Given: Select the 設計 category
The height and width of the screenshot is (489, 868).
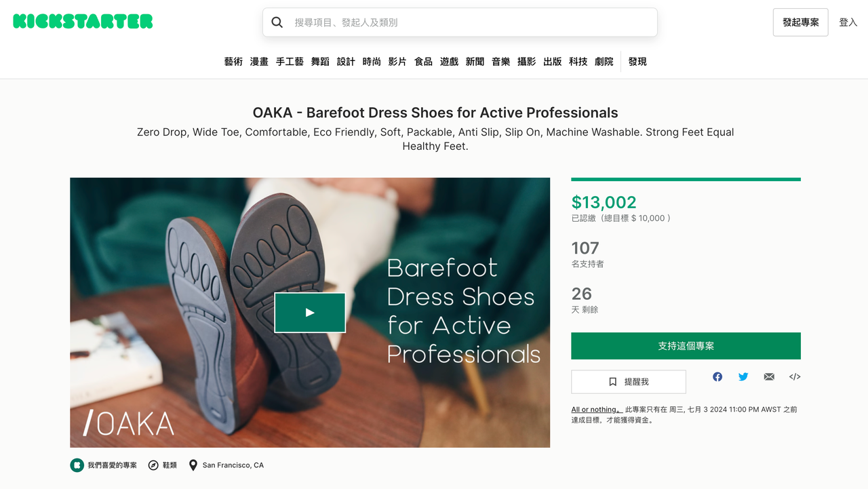Looking at the screenshot, I should click(346, 62).
